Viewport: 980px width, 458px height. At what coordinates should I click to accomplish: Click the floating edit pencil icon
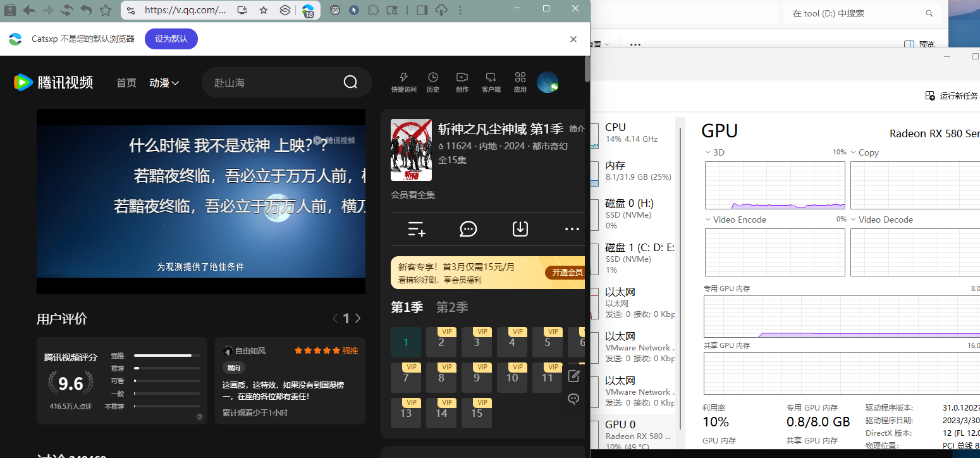573,376
